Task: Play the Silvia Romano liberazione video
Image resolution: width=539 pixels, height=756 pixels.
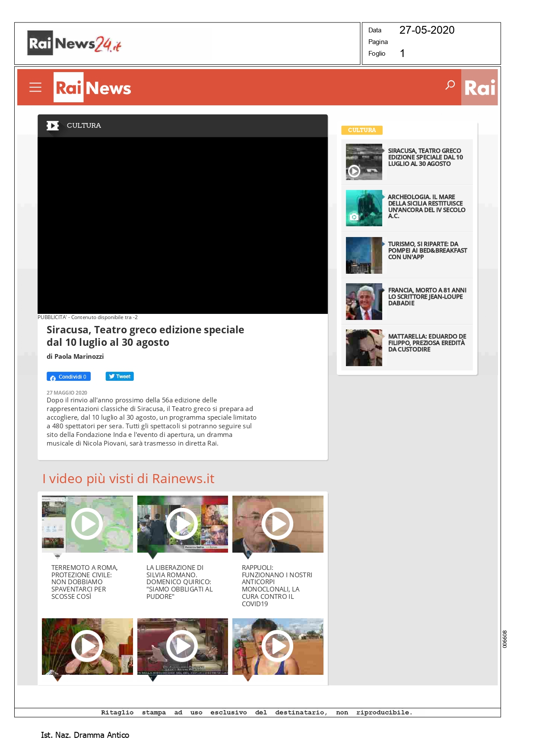Action: click(x=182, y=524)
